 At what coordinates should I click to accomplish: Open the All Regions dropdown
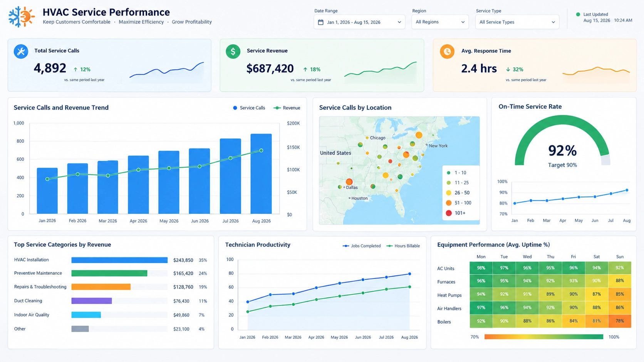click(440, 22)
